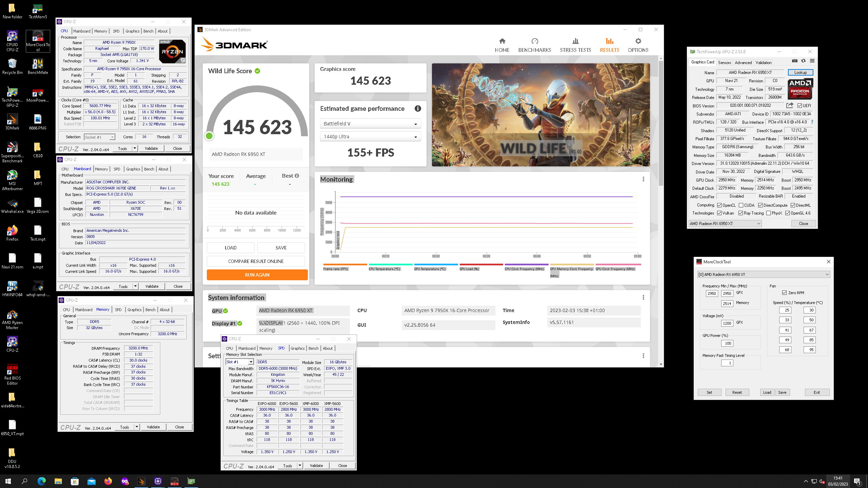Image resolution: width=868 pixels, height=488 pixels.
Task: Click Memory Fast Timing Level field
Action: tap(727, 363)
